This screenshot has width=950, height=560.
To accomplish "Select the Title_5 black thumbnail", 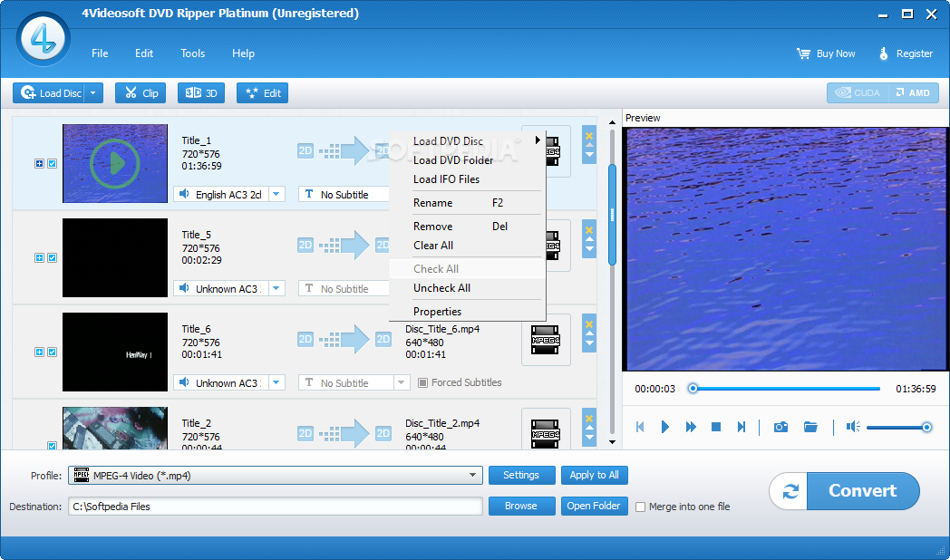I will pyautogui.click(x=115, y=258).
